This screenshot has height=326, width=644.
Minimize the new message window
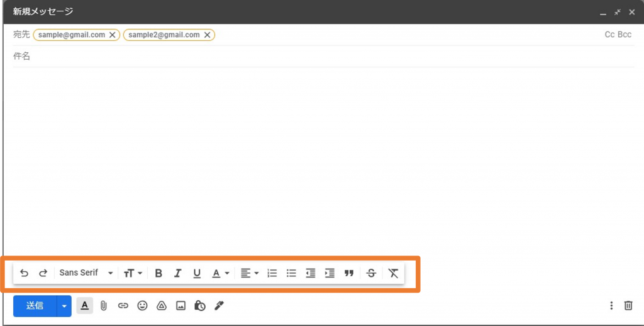tap(603, 13)
